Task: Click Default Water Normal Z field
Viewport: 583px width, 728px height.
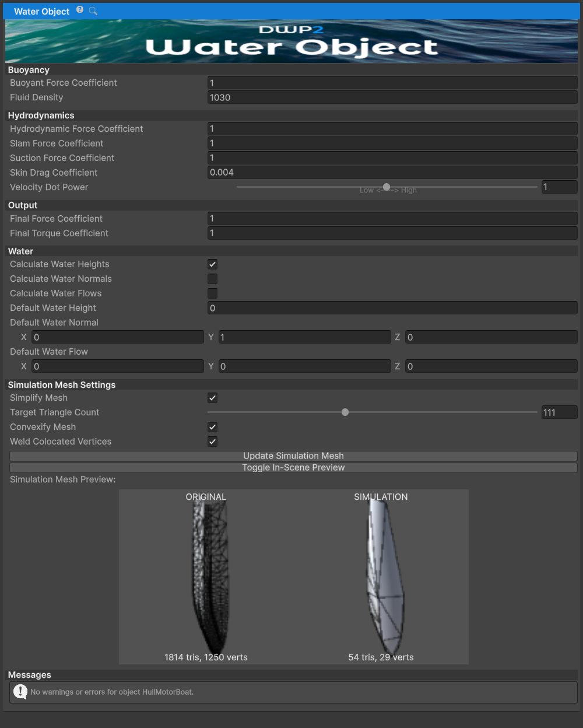Action: click(x=491, y=337)
